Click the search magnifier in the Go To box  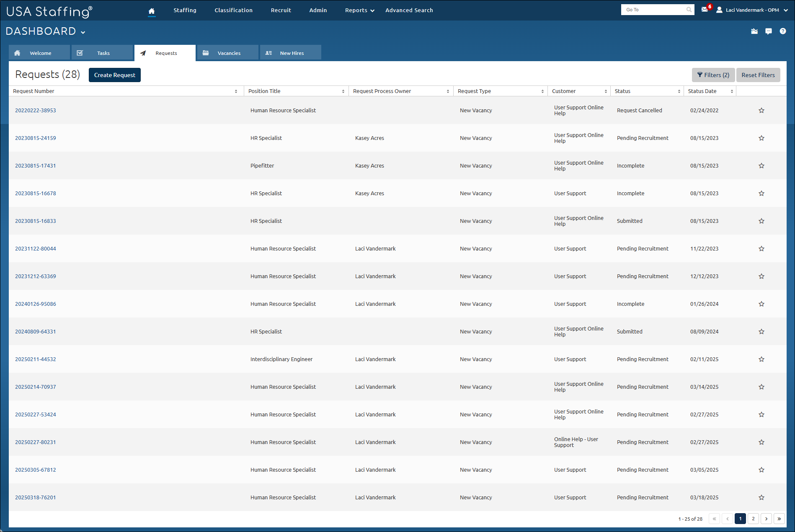(x=689, y=9)
